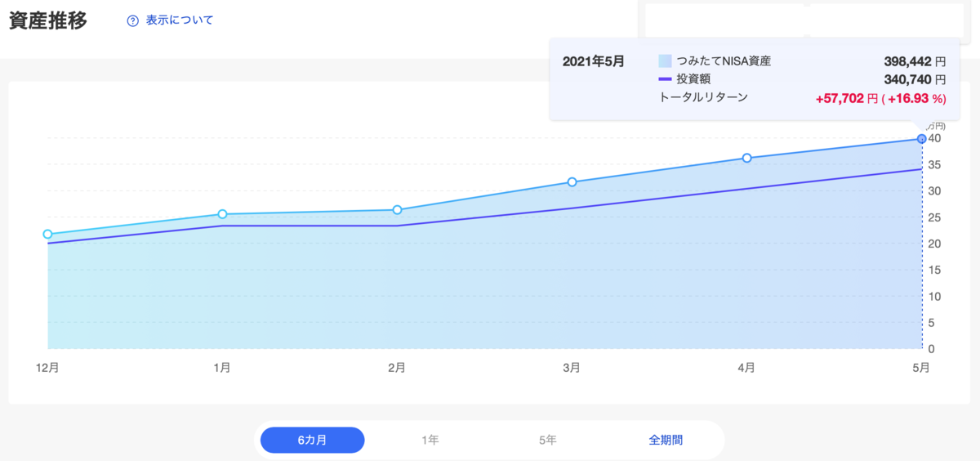980x461 pixels.
Task: Click the 3月 data point on chart
Action: [572, 182]
